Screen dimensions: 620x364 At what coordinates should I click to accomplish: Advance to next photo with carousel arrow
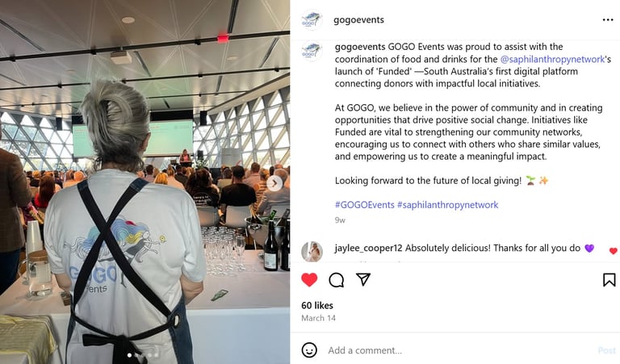coord(274,183)
